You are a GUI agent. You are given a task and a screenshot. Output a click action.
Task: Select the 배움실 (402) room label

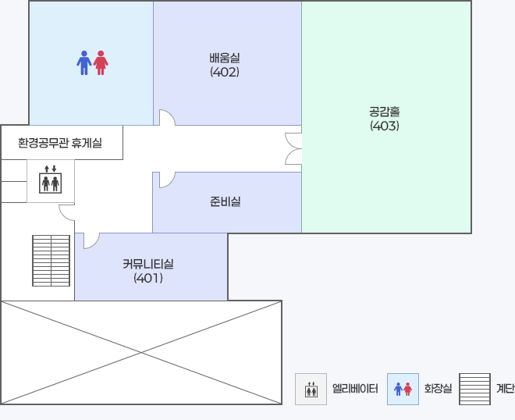coord(225,65)
